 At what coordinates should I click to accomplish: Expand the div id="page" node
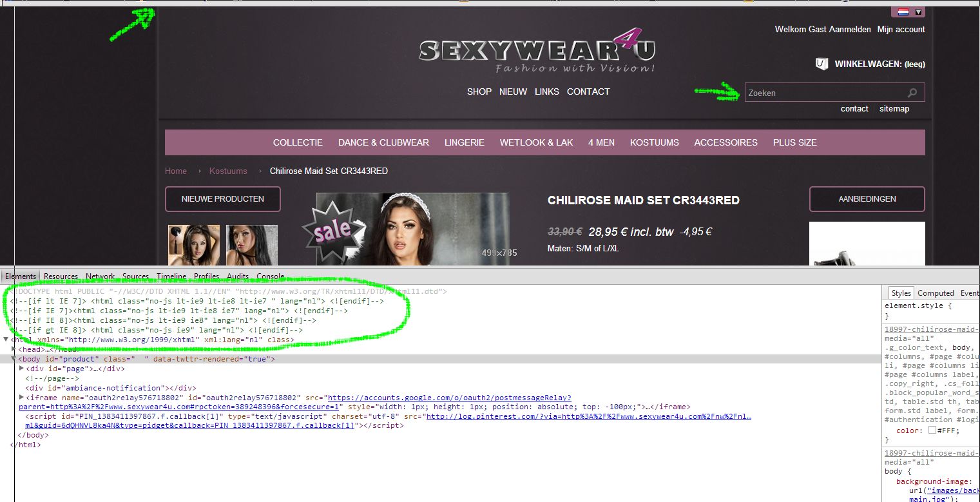(22, 369)
